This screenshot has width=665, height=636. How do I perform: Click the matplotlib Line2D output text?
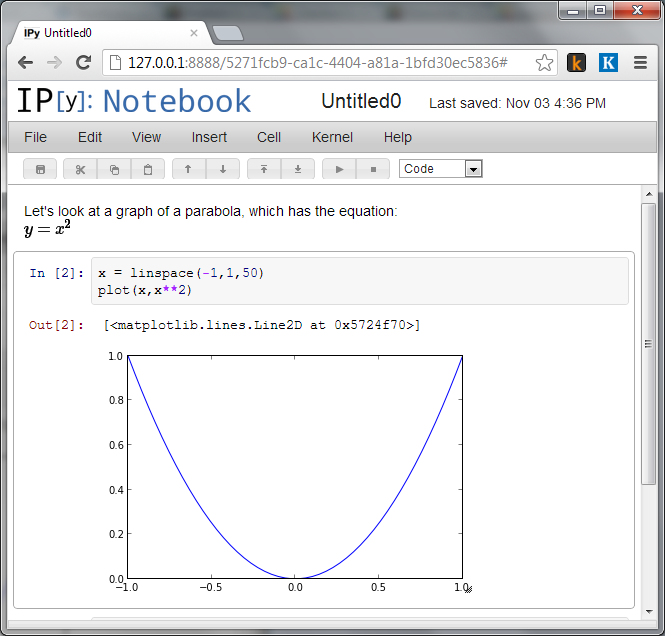click(262, 325)
